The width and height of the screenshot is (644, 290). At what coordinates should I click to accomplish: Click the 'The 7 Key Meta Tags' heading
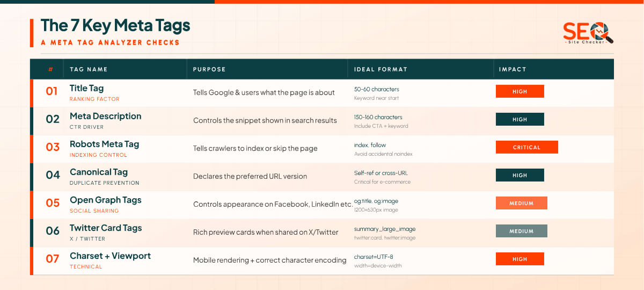click(x=115, y=25)
